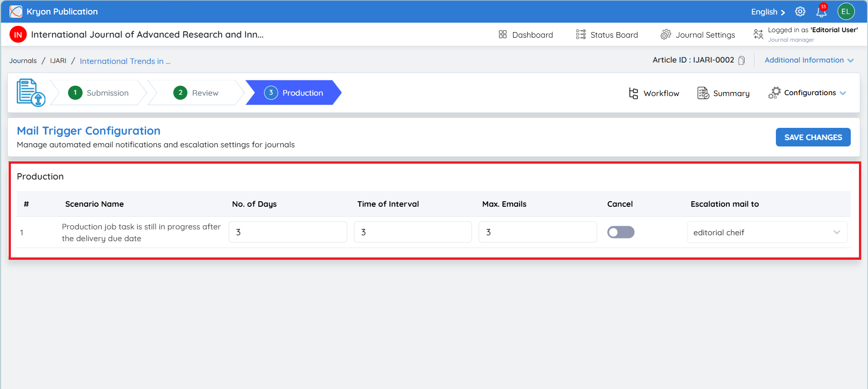Open Journal Settings
The height and width of the screenshot is (389, 868).
pyautogui.click(x=698, y=35)
